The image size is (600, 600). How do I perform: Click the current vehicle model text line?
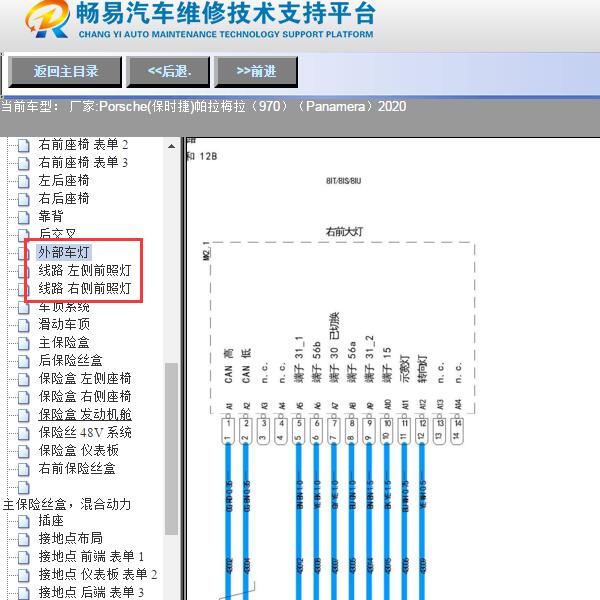(x=203, y=106)
